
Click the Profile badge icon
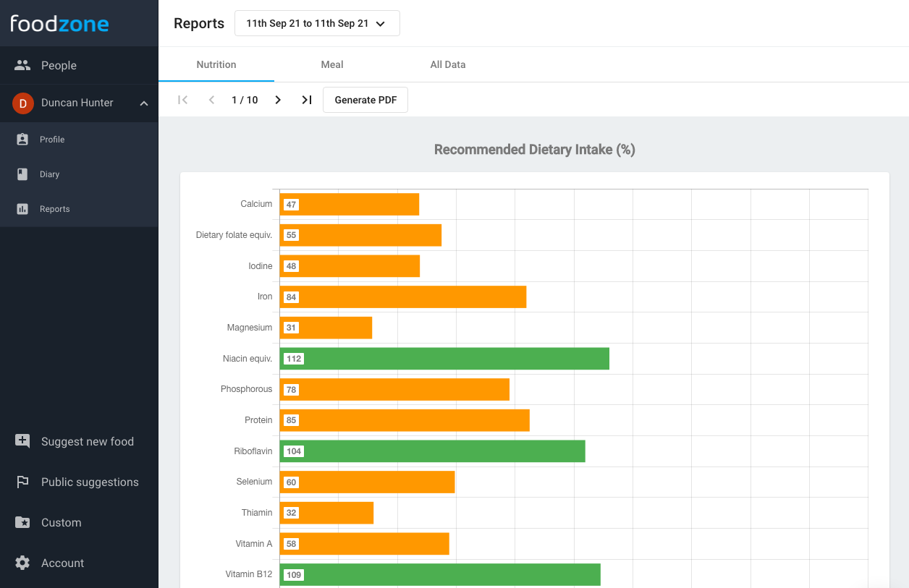(x=22, y=140)
